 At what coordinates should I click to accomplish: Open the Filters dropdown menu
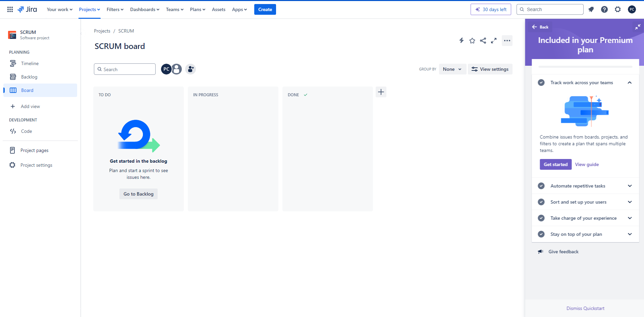click(x=115, y=9)
